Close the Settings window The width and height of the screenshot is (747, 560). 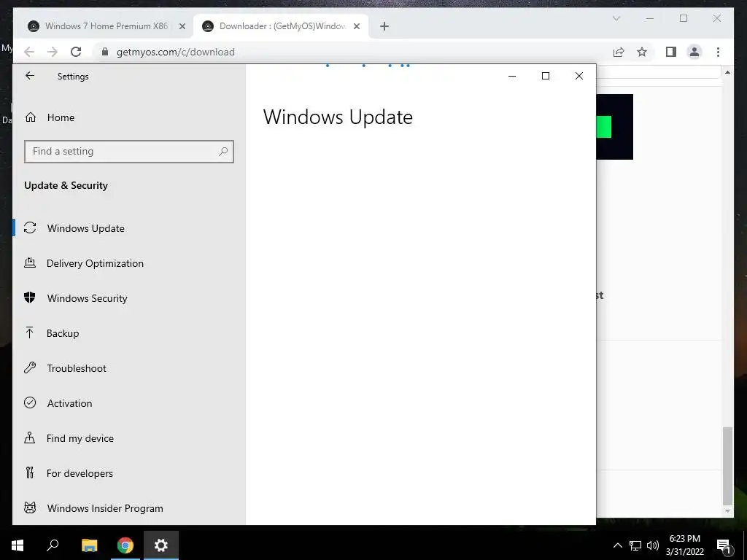click(x=578, y=76)
